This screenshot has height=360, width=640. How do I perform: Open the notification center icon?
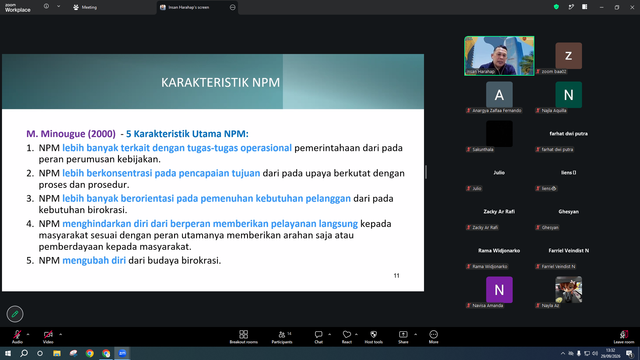[630, 353]
